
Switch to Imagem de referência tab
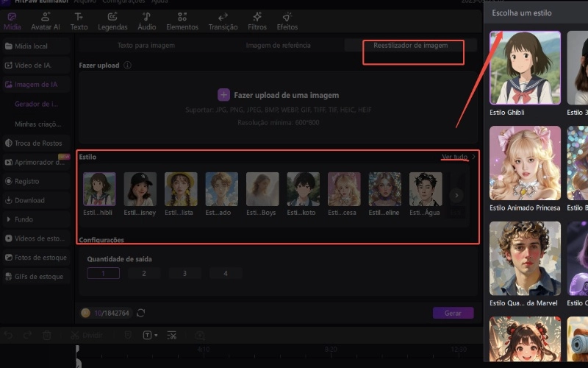point(279,46)
